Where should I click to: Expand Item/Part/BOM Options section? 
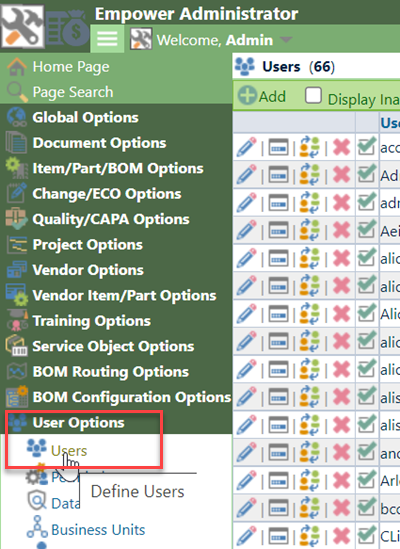118,168
